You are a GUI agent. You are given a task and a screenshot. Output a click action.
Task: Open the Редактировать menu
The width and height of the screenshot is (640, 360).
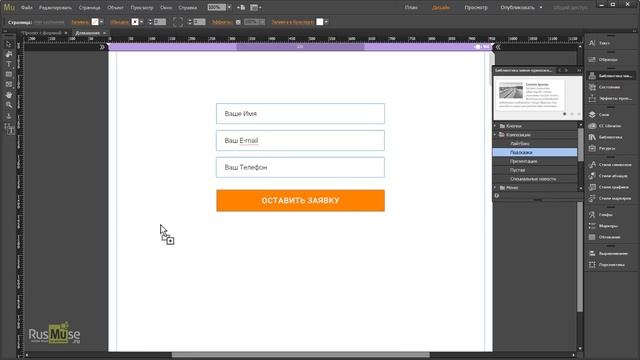point(55,7)
